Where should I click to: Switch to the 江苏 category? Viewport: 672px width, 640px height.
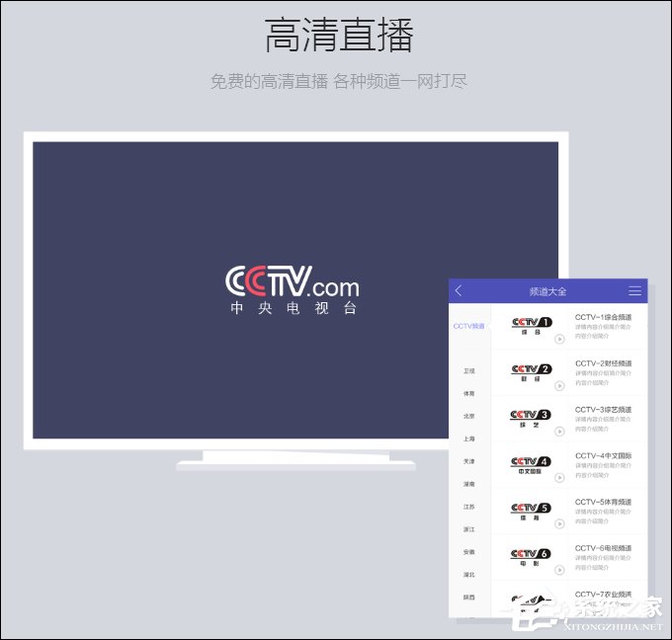[468, 507]
